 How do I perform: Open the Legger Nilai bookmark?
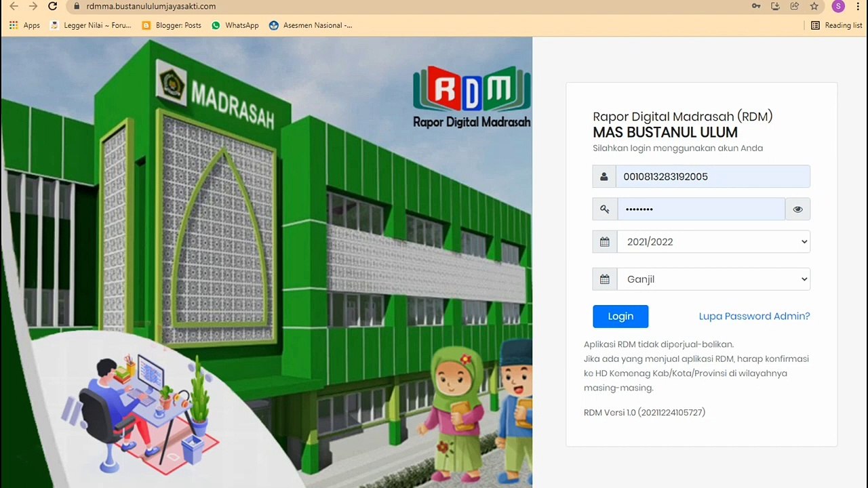[91, 25]
